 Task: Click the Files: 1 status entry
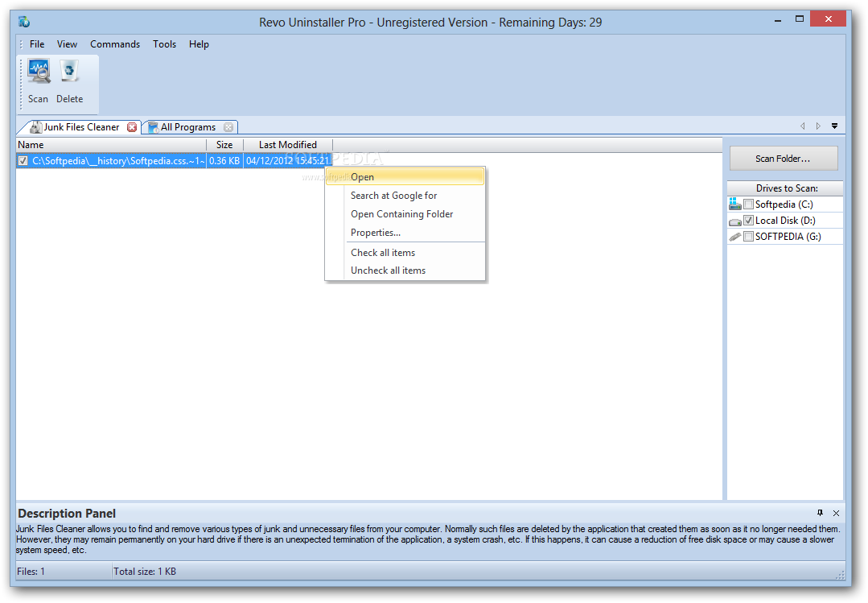click(x=31, y=572)
